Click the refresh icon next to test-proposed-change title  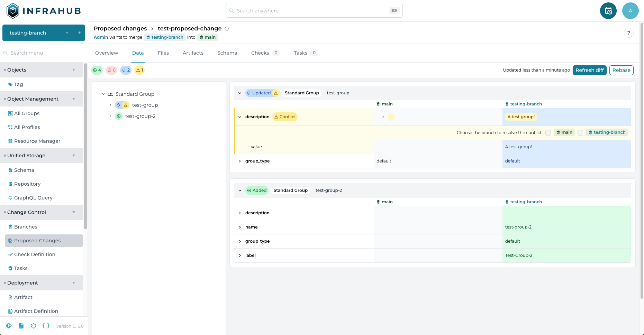point(227,28)
